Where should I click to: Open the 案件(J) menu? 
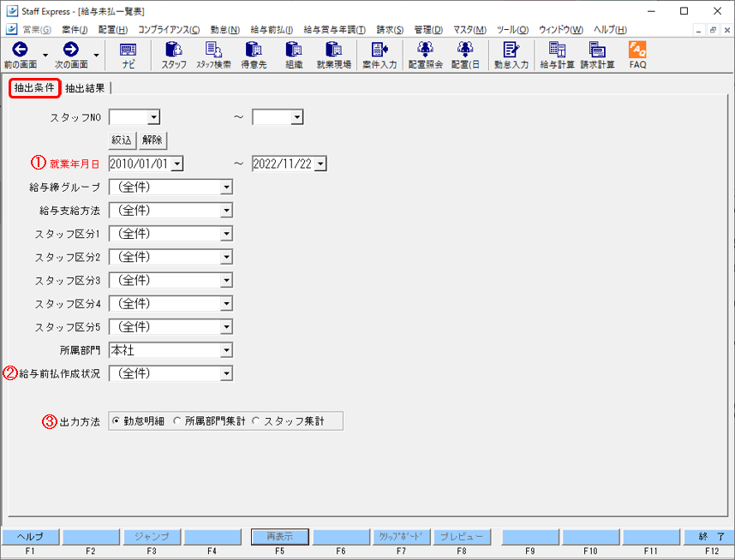coord(75,29)
